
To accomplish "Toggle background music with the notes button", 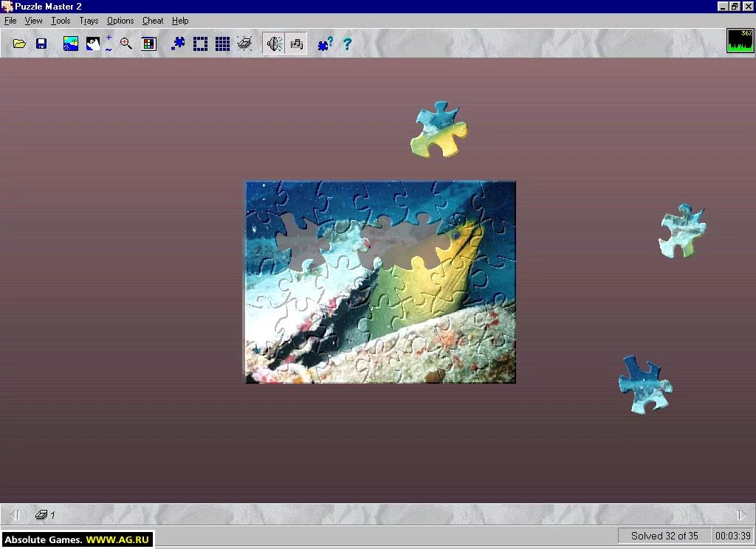I will point(296,44).
